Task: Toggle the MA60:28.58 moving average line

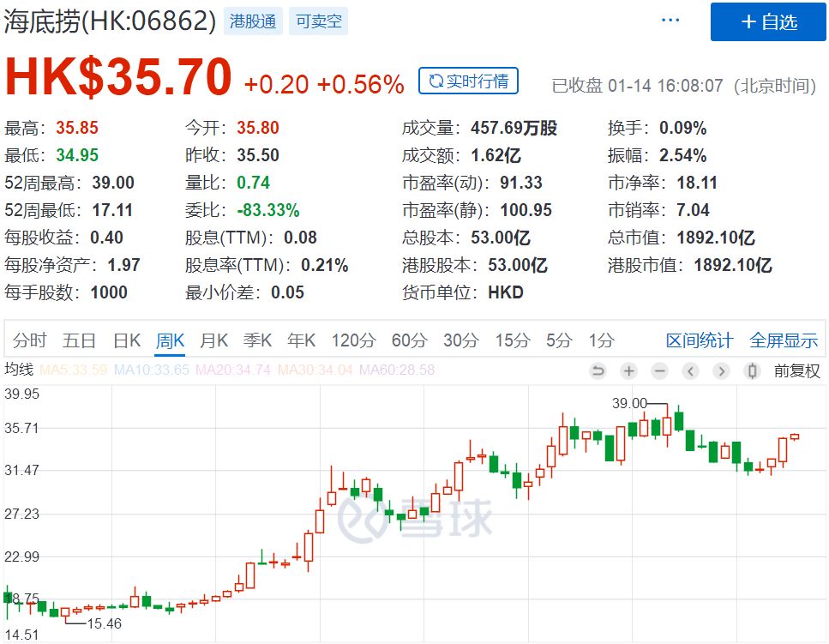Action: (397, 370)
